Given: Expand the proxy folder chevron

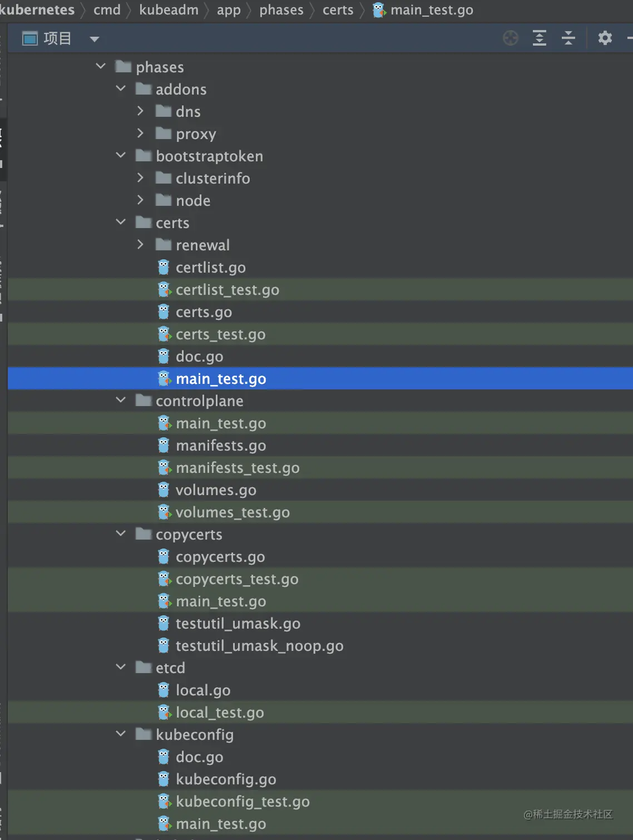Looking at the screenshot, I should (x=141, y=133).
